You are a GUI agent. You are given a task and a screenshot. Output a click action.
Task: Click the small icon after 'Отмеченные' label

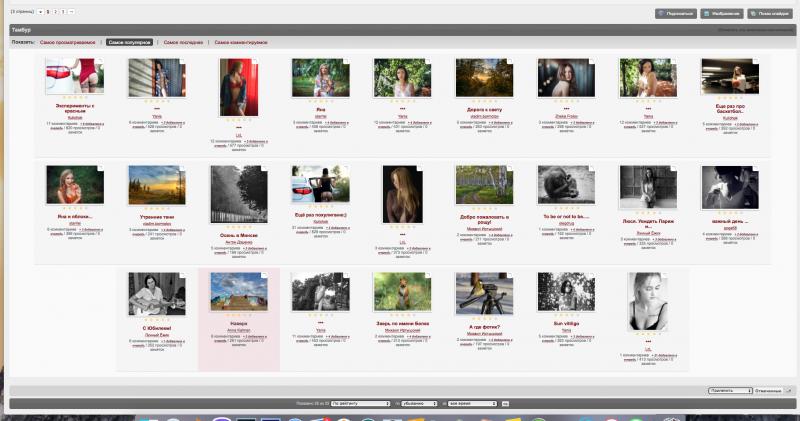[x=788, y=390]
